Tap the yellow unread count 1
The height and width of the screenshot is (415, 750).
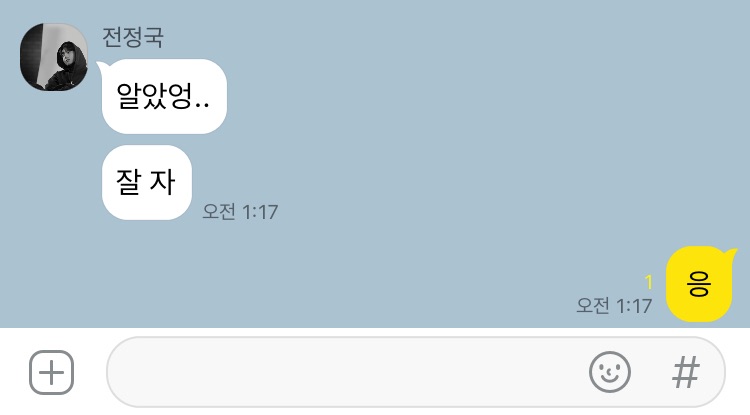[x=649, y=282]
